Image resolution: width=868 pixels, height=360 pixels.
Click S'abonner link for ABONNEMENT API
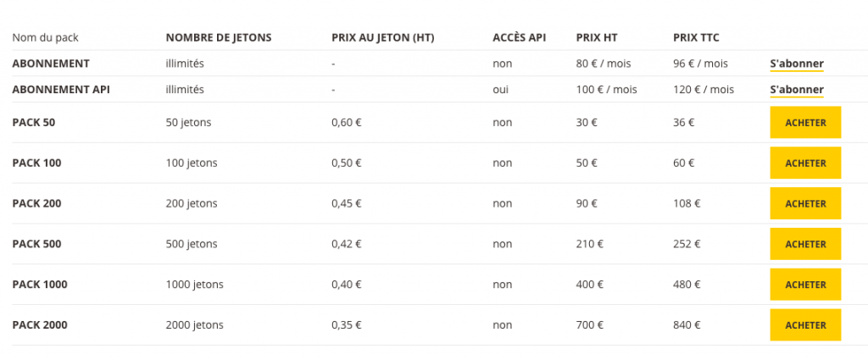[797, 90]
